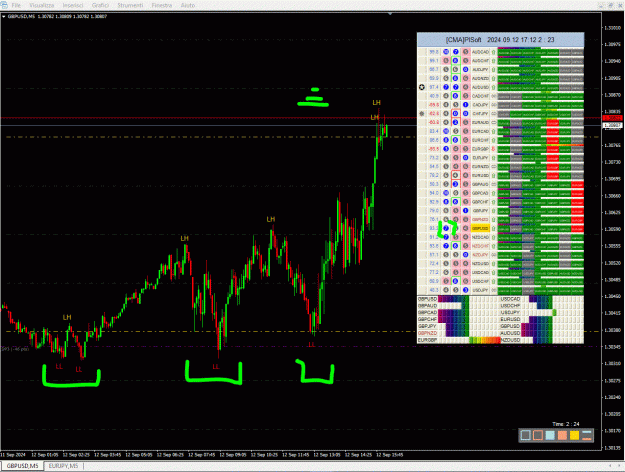Click the green-boxed blue circle in the CADCHF row
Image resolution: width=625 pixels, height=472 pixels.
[x=456, y=96]
